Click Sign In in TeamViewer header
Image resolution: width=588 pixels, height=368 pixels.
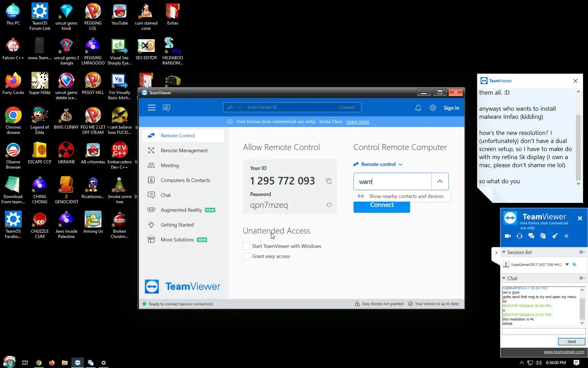[451, 108]
